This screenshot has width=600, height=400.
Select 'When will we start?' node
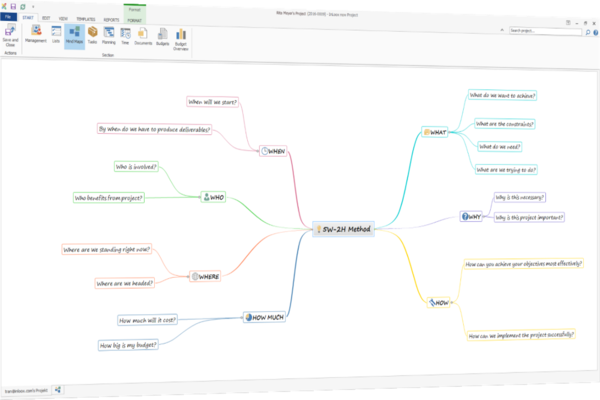click(213, 102)
